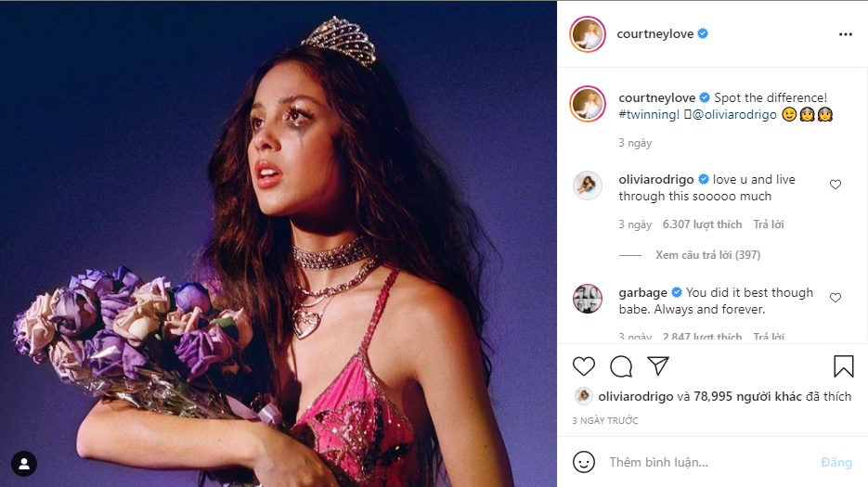Viewport: 868px width, 487px height.
Task: View the 6.307 likes on oliviarodrigo's comment
Action: point(703,224)
